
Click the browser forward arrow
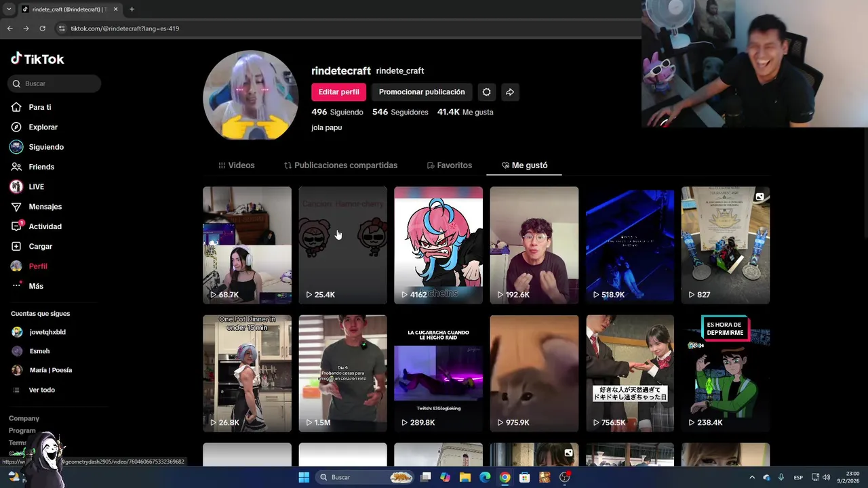click(x=26, y=28)
